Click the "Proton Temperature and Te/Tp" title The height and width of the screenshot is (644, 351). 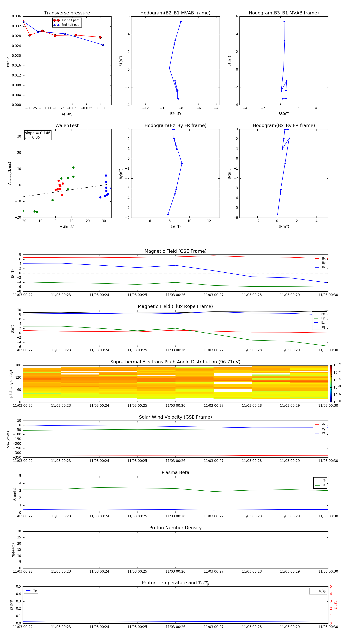[175, 583]
